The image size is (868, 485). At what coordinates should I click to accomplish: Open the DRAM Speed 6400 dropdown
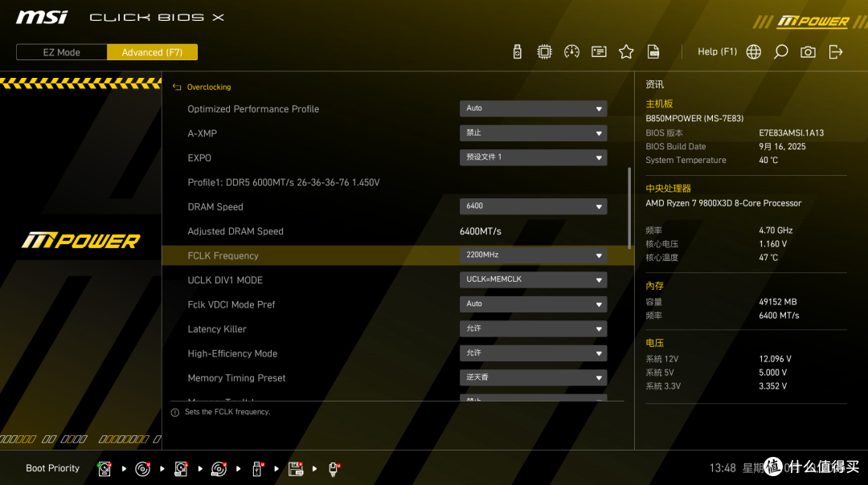(x=533, y=206)
